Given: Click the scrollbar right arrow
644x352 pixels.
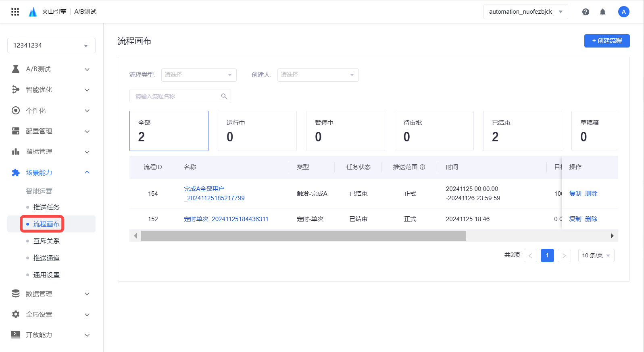Looking at the screenshot, I should pyautogui.click(x=612, y=236).
